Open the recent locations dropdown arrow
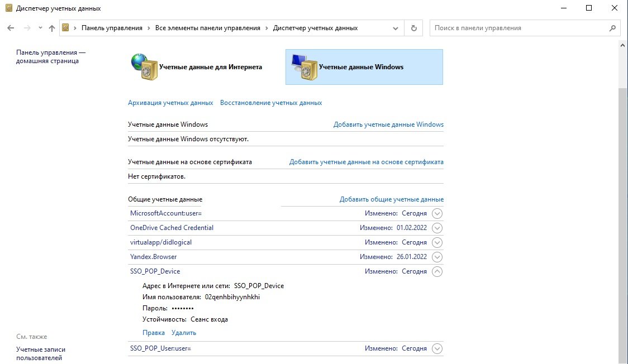The image size is (628, 364). click(x=40, y=28)
